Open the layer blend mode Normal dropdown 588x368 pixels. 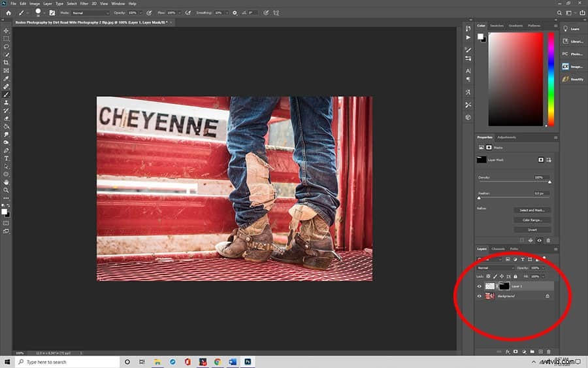pos(495,268)
